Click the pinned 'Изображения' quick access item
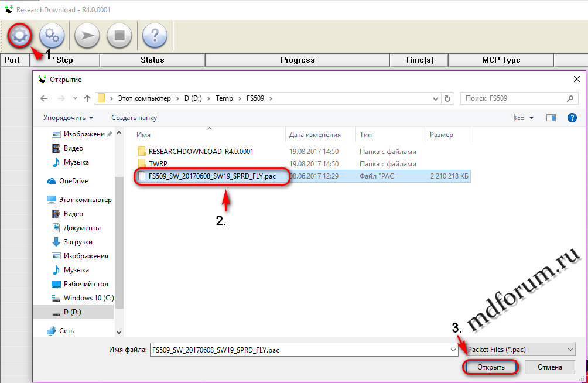Screen dimensions: 588x383 coord(84,134)
